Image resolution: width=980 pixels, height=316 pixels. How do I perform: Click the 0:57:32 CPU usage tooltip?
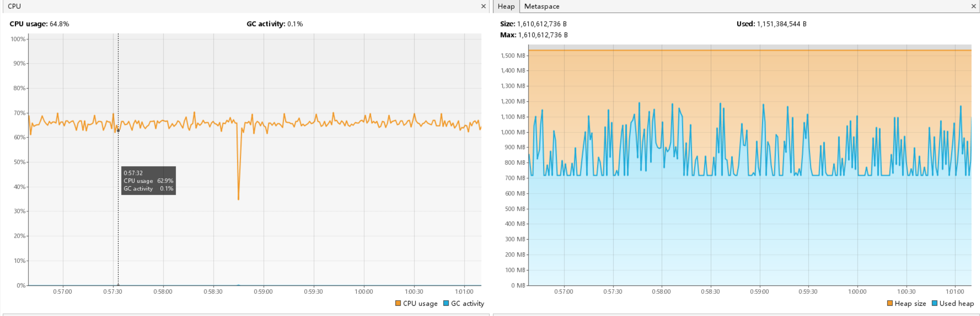point(149,181)
